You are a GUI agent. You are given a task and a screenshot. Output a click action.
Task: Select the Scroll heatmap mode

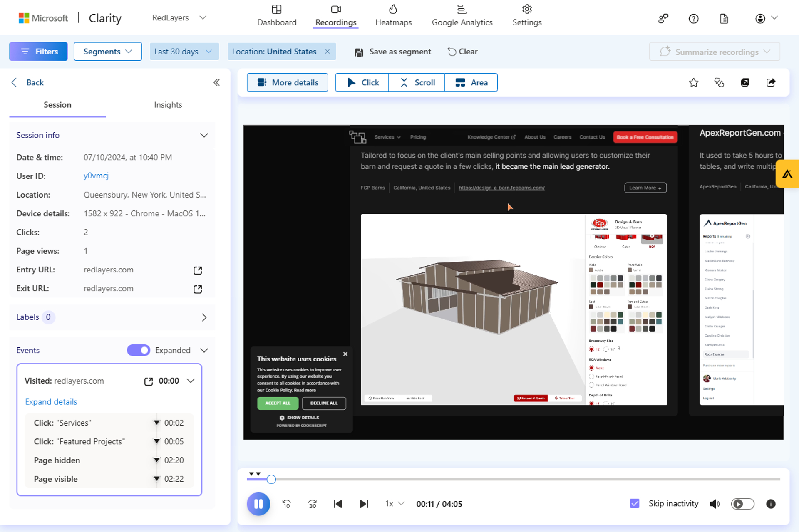[417, 82]
